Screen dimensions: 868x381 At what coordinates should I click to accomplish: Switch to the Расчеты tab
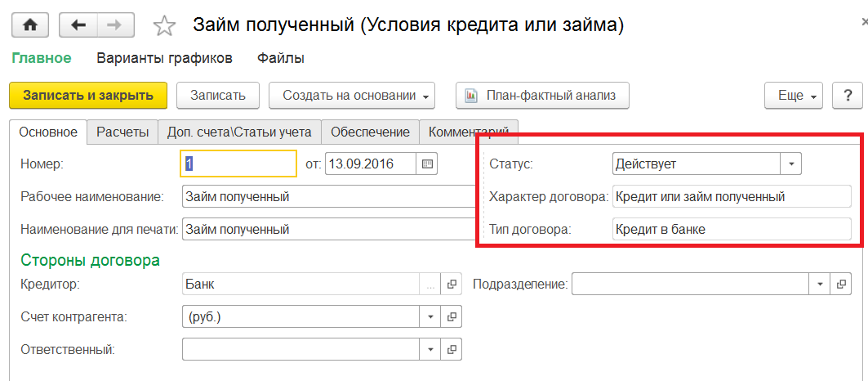point(122,132)
